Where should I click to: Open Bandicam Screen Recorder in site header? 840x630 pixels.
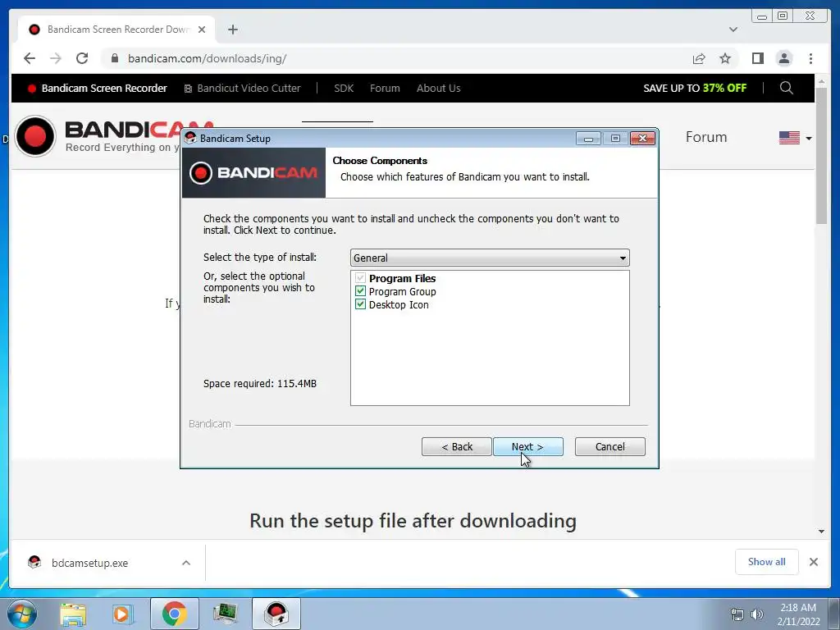(98, 89)
